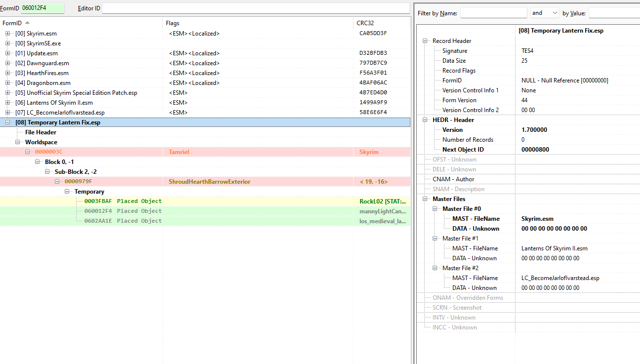The image size is (640, 364).
Task: Select the SNAM - Description row
Action: point(528,189)
